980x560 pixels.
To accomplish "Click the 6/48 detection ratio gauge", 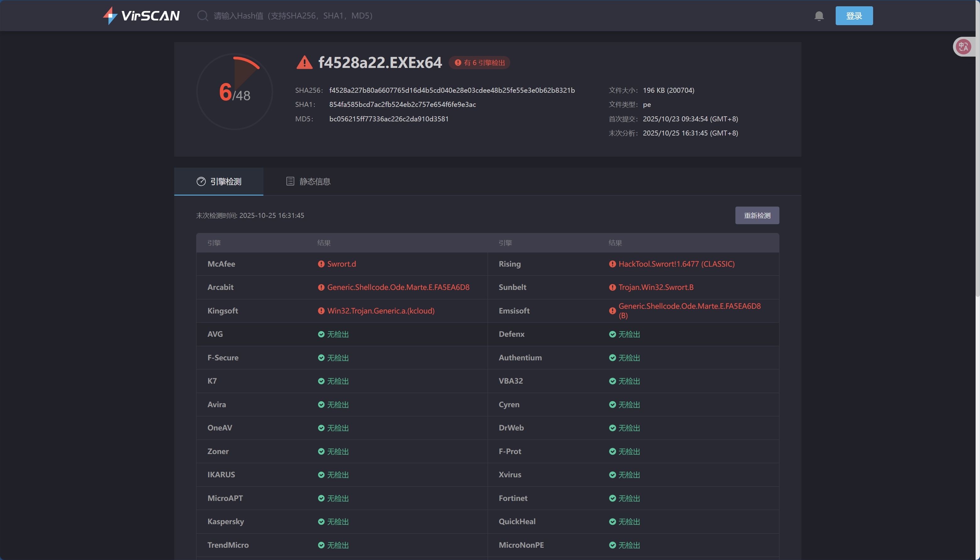I will point(235,92).
